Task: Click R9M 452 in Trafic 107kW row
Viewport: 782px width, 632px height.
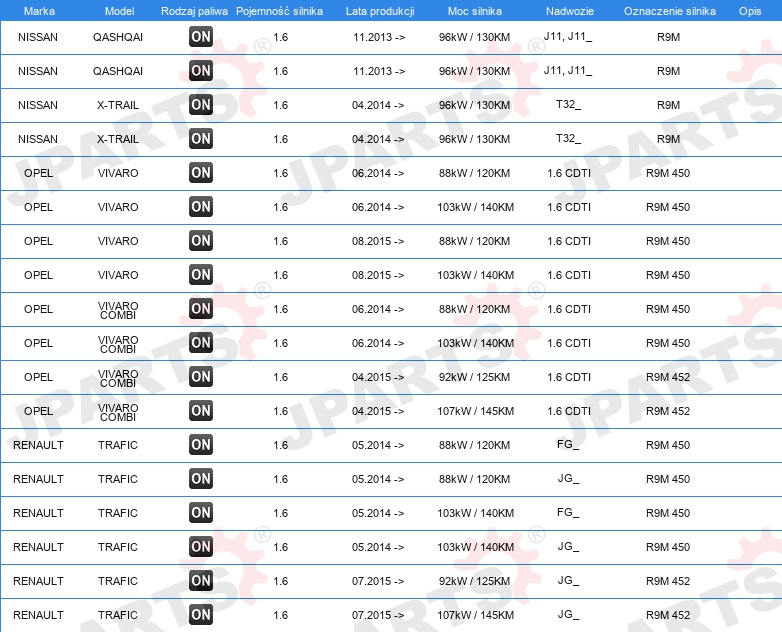Action: coord(668,615)
